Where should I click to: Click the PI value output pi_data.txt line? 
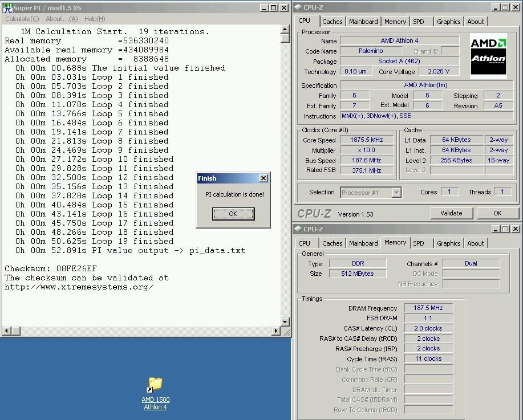131,251
